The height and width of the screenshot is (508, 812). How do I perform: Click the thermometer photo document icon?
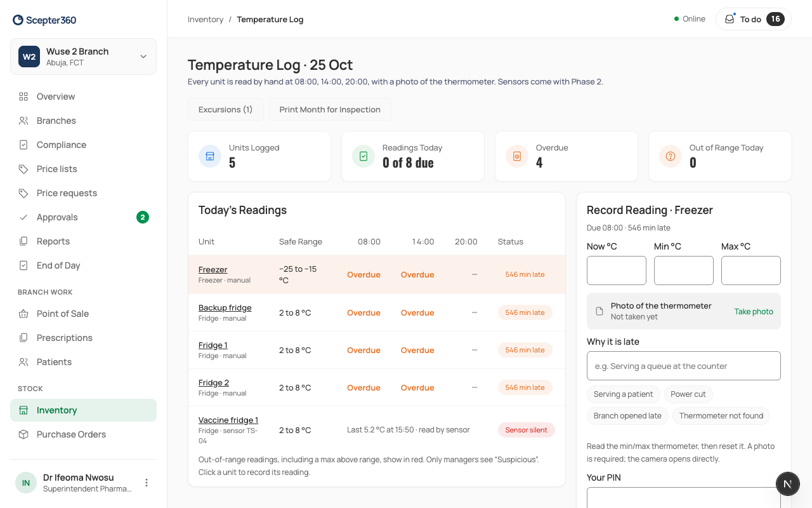click(x=599, y=311)
